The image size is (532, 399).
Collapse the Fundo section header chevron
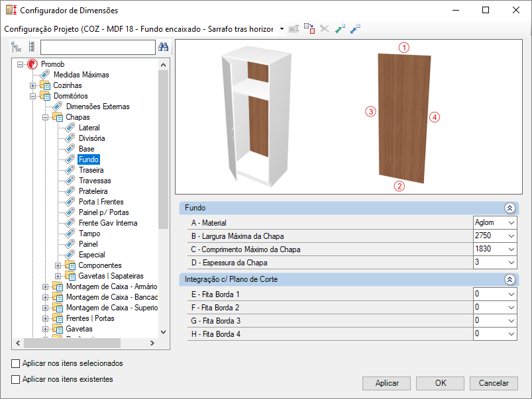point(509,208)
